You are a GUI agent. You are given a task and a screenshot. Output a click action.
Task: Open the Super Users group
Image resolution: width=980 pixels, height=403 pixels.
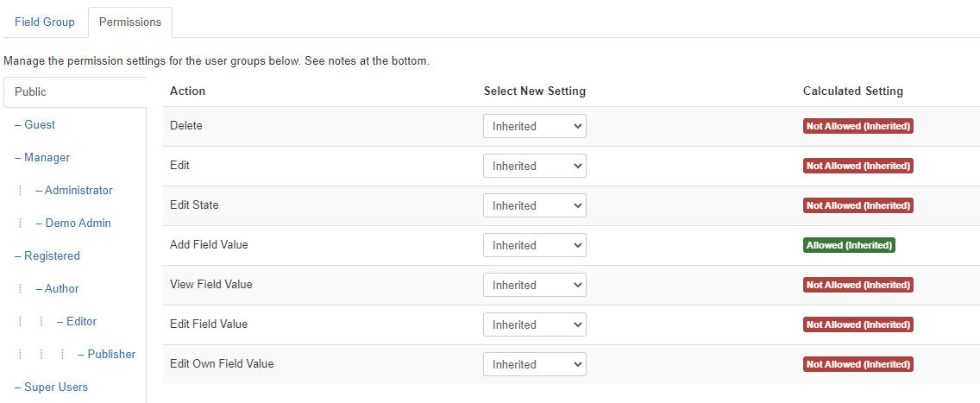point(56,387)
